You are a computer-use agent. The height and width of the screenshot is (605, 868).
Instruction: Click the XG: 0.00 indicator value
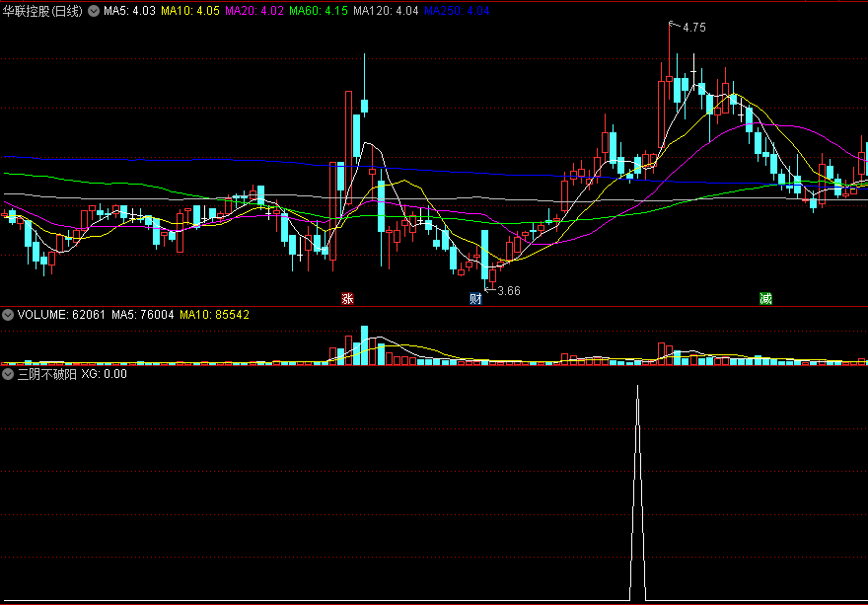[x=105, y=374]
